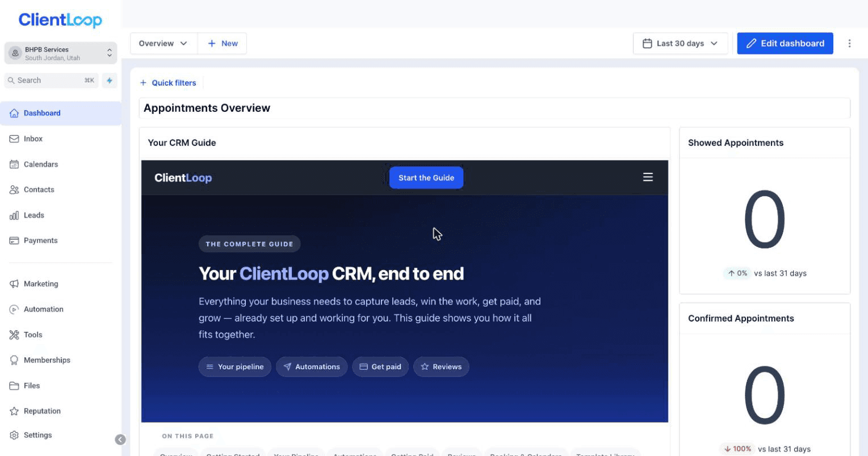This screenshot has width=868, height=456.
Task: Open the Last 30 days date dropdown
Action: [681, 44]
